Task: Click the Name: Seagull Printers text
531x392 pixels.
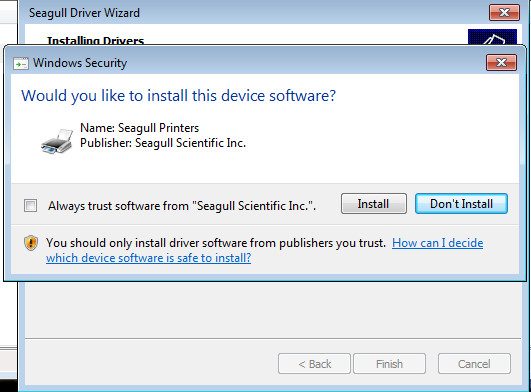Action: 140,128
